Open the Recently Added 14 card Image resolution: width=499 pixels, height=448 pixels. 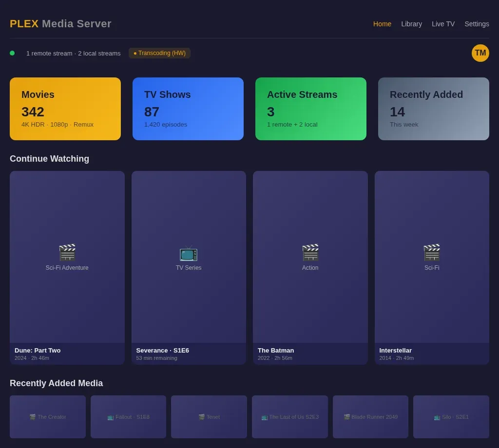(x=433, y=109)
